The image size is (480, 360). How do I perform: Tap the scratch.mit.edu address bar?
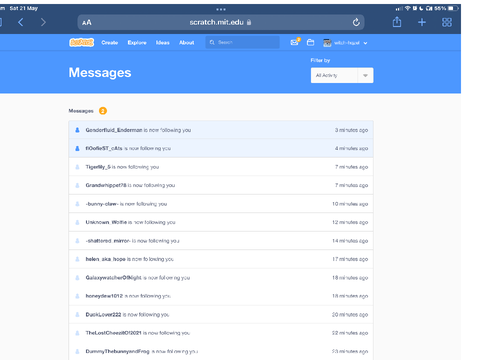coord(221,22)
